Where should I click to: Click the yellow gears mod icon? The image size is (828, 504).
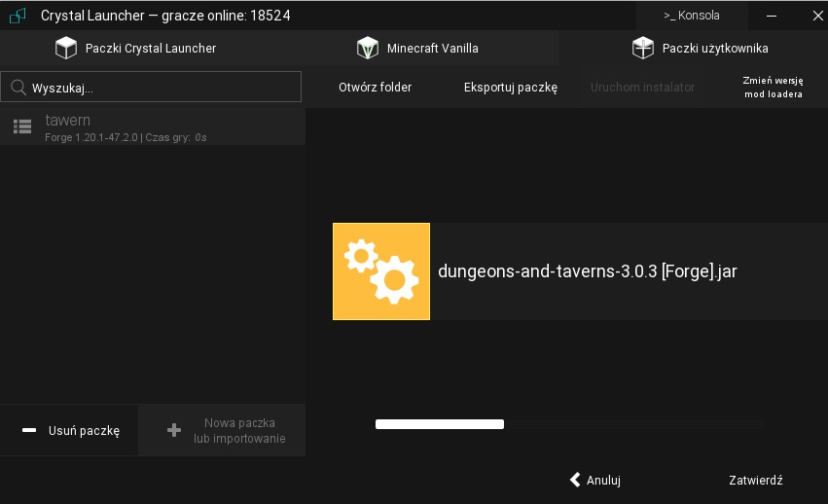pos(381,271)
